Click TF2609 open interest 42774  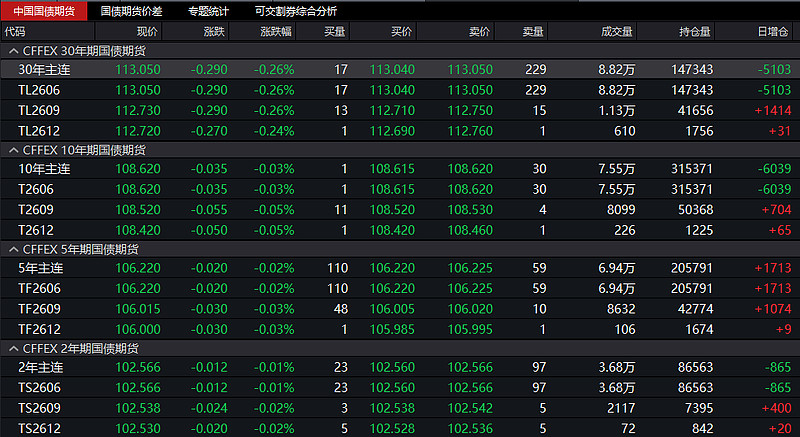695,309
